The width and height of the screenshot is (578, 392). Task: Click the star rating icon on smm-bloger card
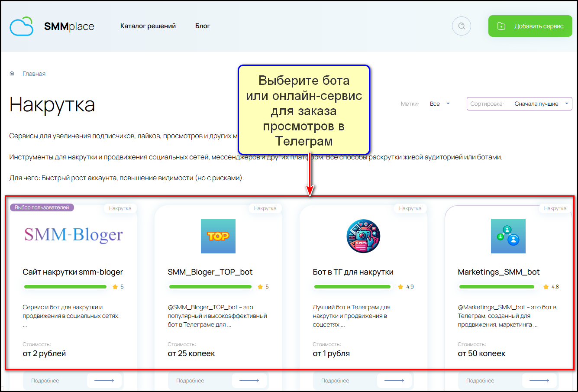click(x=115, y=287)
